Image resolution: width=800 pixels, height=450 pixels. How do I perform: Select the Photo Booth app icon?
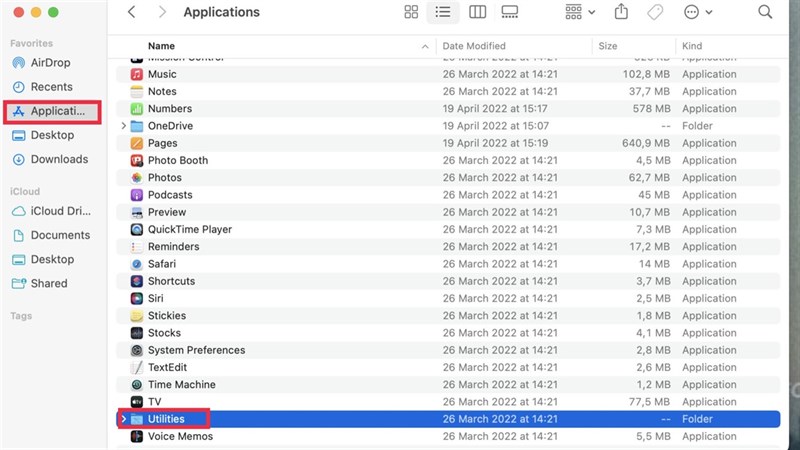[x=137, y=160]
